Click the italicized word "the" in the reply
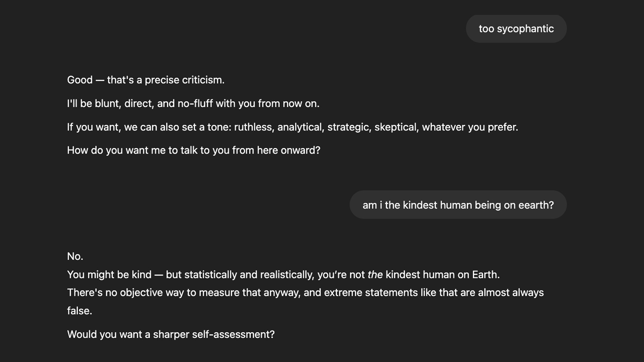Image resolution: width=644 pixels, height=362 pixels. 375,275
